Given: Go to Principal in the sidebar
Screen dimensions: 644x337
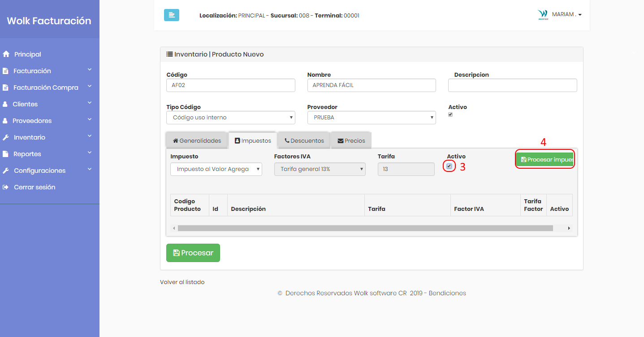Looking at the screenshot, I should [x=28, y=54].
